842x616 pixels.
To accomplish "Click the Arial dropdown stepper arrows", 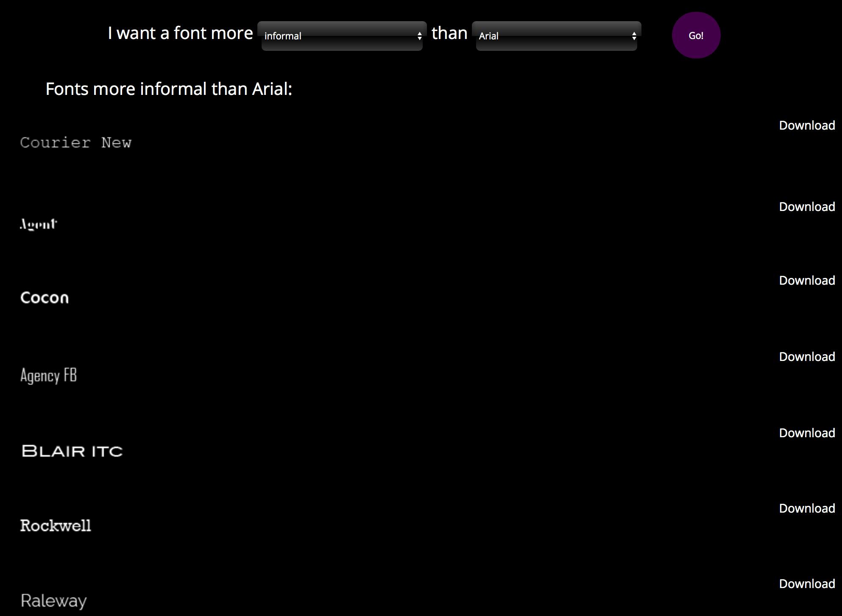I will 634,36.
